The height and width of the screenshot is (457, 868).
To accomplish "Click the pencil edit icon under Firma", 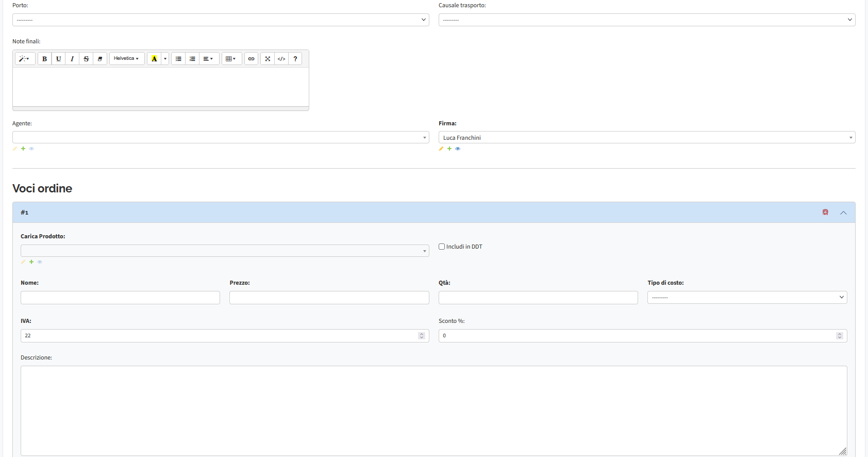I will (x=441, y=149).
